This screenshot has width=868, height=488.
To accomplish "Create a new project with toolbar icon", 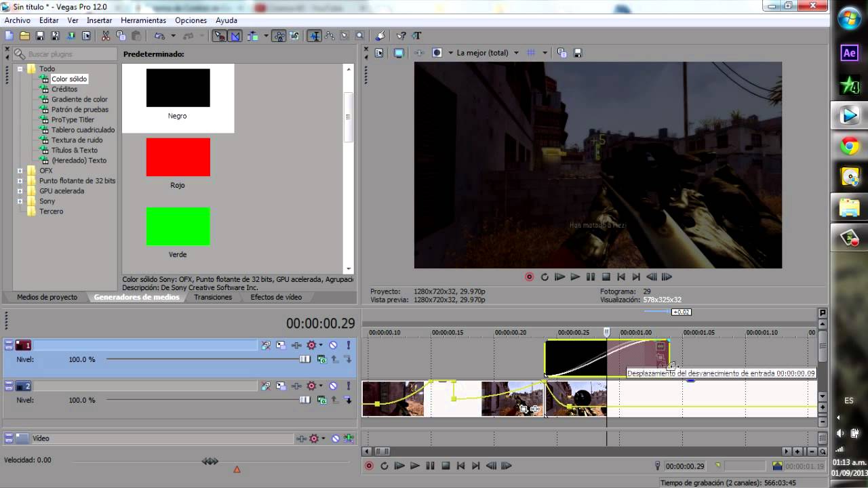I will [8, 36].
